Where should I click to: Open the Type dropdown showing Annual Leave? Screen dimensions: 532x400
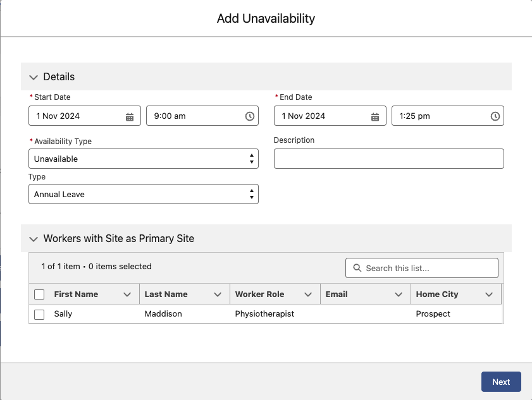(x=143, y=195)
